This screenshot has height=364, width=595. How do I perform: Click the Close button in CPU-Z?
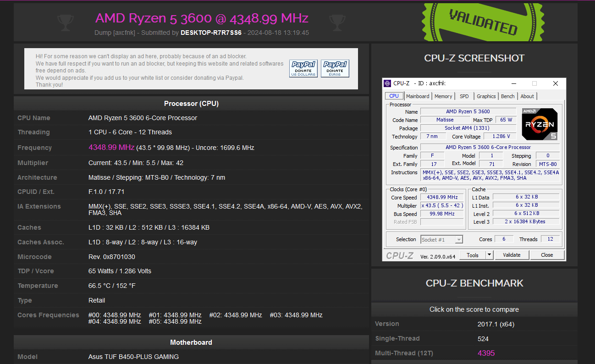pyautogui.click(x=547, y=255)
